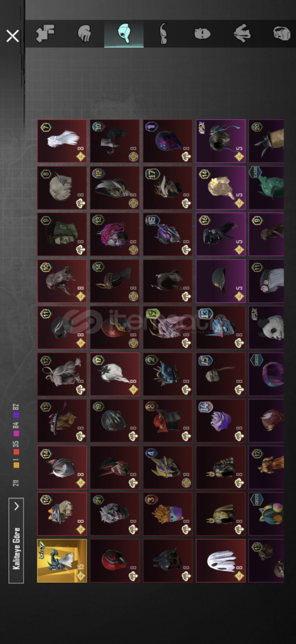This screenshot has height=644, width=296.
Task: Expand the 'Kaliteye Göre' sort dropdown
Action: point(16,540)
